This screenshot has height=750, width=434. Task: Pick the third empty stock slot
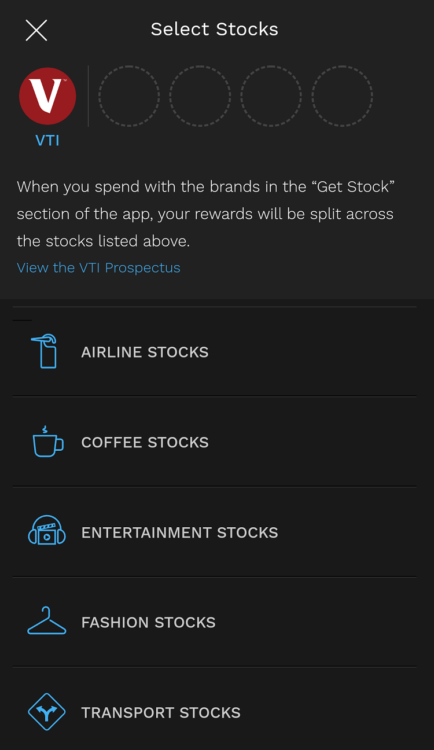click(x=271, y=96)
